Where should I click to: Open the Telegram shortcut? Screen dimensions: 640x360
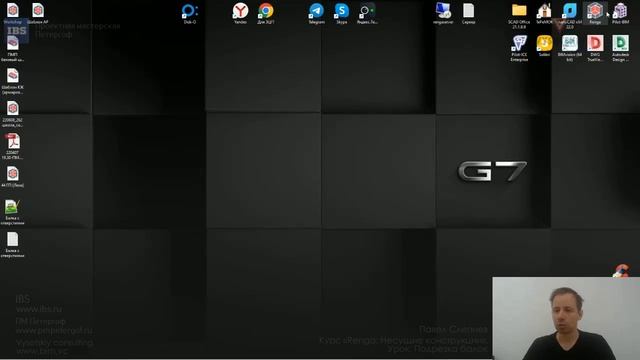pyautogui.click(x=316, y=11)
